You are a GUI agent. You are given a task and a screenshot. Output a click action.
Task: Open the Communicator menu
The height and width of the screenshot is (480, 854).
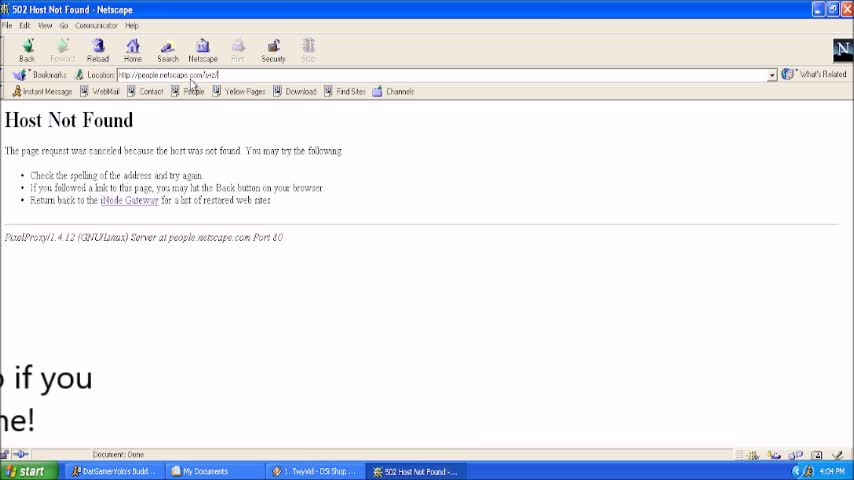click(96, 26)
